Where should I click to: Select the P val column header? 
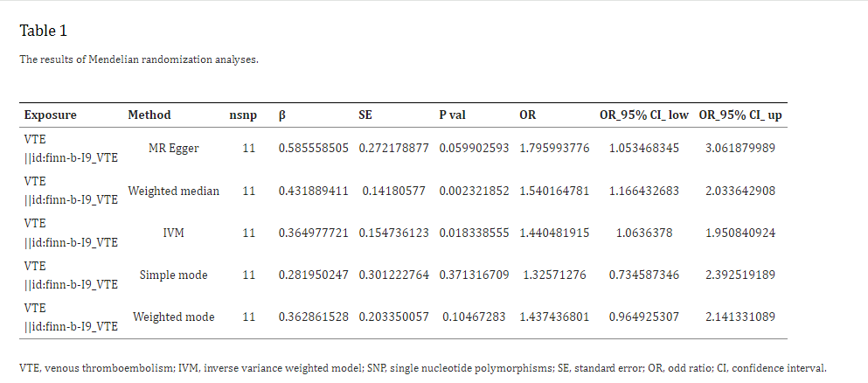(x=453, y=115)
